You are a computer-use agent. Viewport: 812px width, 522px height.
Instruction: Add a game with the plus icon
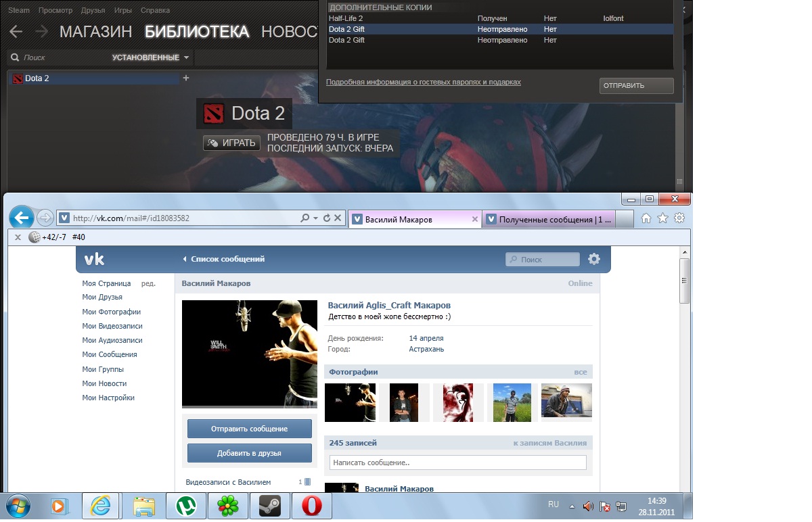pyautogui.click(x=186, y=78)
